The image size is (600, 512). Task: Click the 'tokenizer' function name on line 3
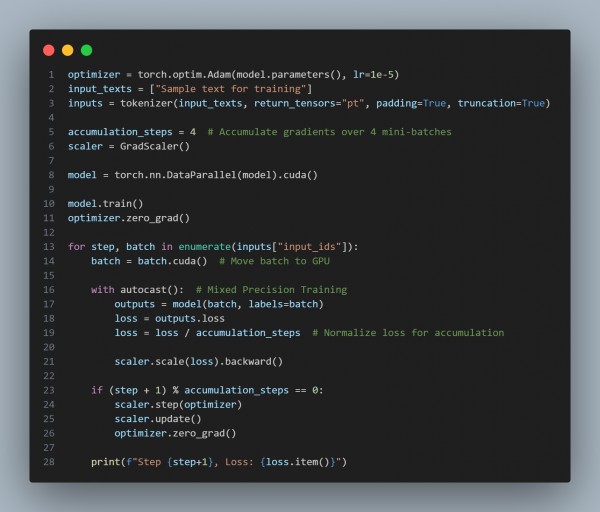146,103
